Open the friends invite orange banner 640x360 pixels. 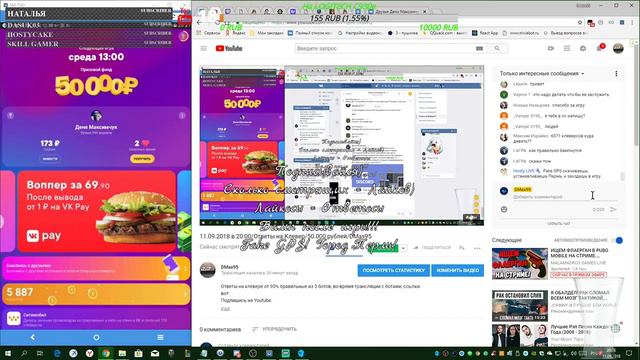(96, 268)
